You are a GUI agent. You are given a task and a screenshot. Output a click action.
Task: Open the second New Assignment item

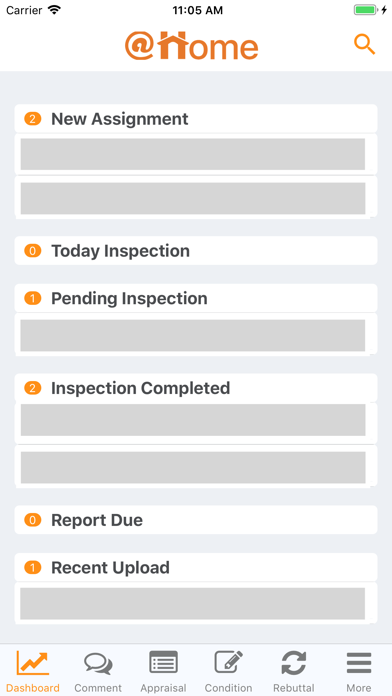pos(193,198)
